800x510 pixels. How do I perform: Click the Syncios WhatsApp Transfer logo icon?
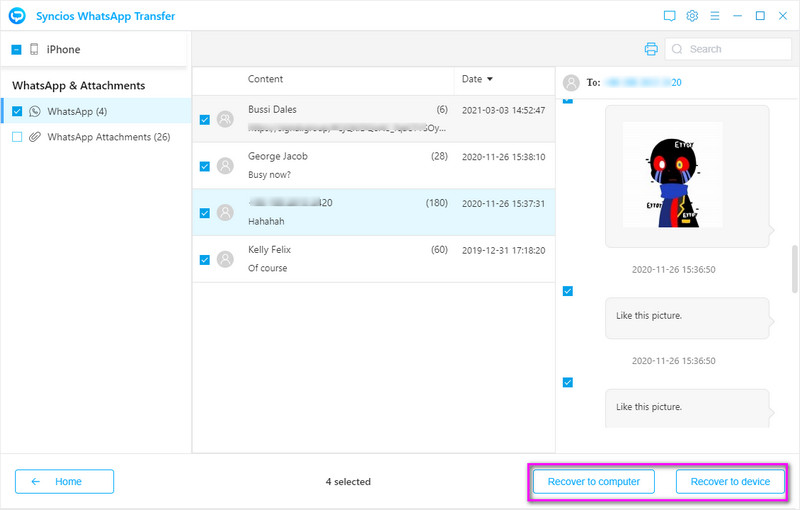17,16
